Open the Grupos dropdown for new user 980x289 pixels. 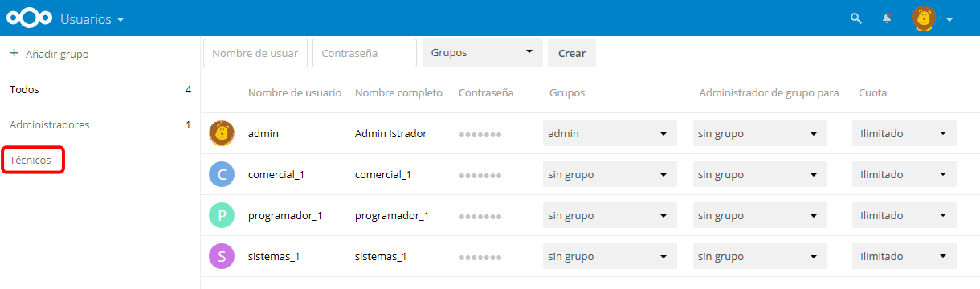click(x=483, y=52)
